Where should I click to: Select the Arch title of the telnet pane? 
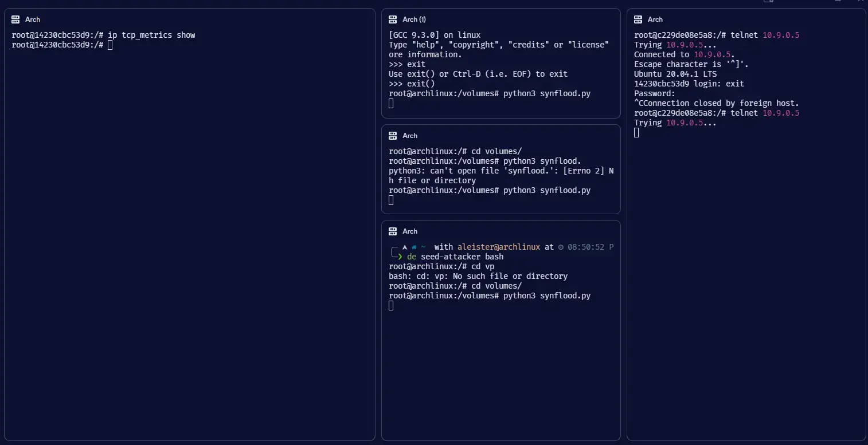(x=655, y=19)
